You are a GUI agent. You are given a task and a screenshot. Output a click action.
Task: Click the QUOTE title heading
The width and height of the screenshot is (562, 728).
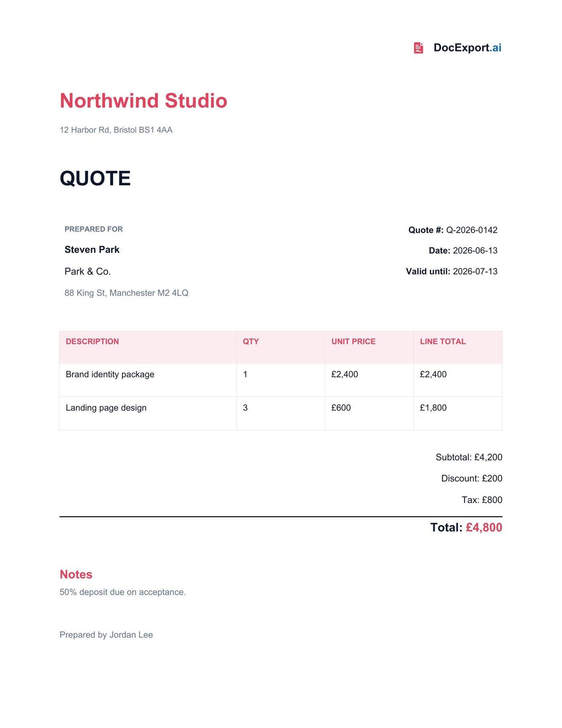click(x=95, y=178)
